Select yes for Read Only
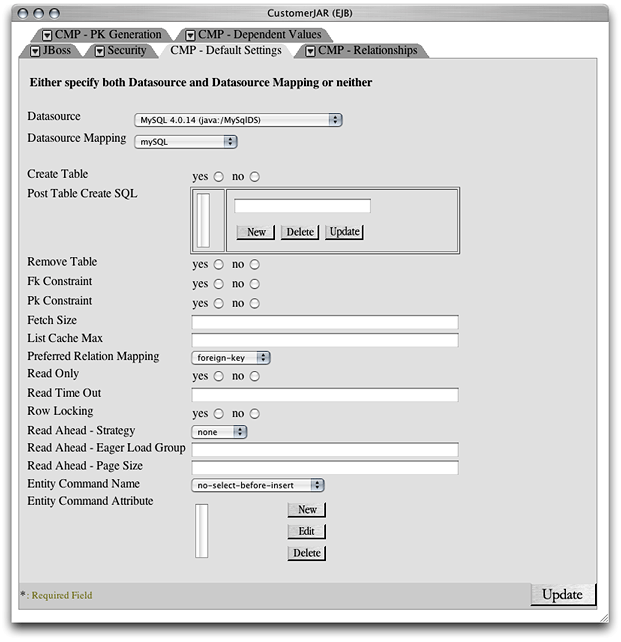 coord(219,376)
